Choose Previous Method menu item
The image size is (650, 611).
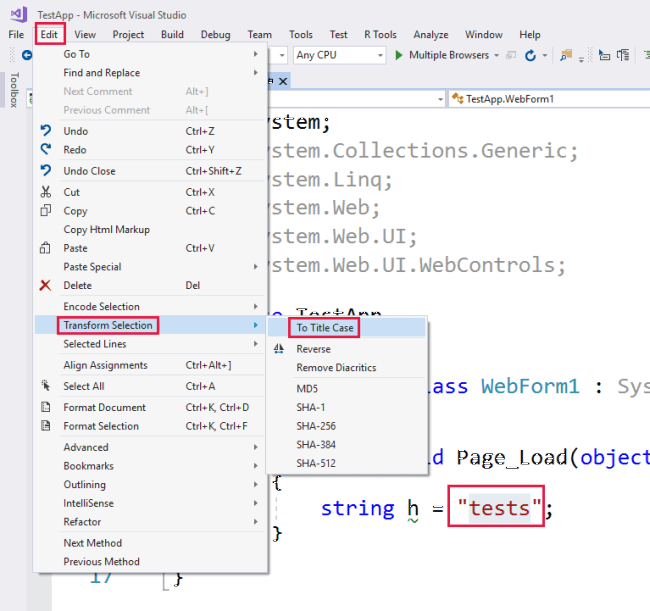tap(150, 561)
